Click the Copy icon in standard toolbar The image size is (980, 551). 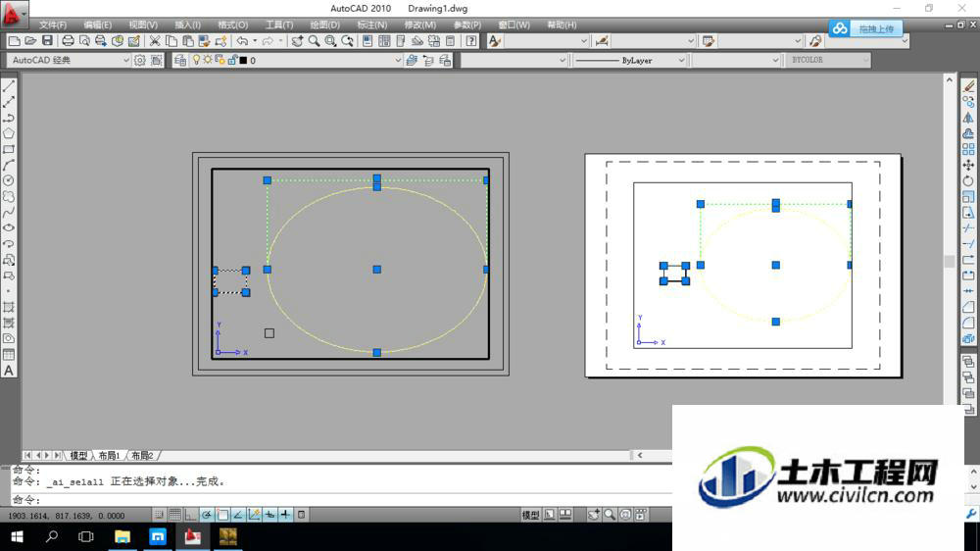coord(171,41)
